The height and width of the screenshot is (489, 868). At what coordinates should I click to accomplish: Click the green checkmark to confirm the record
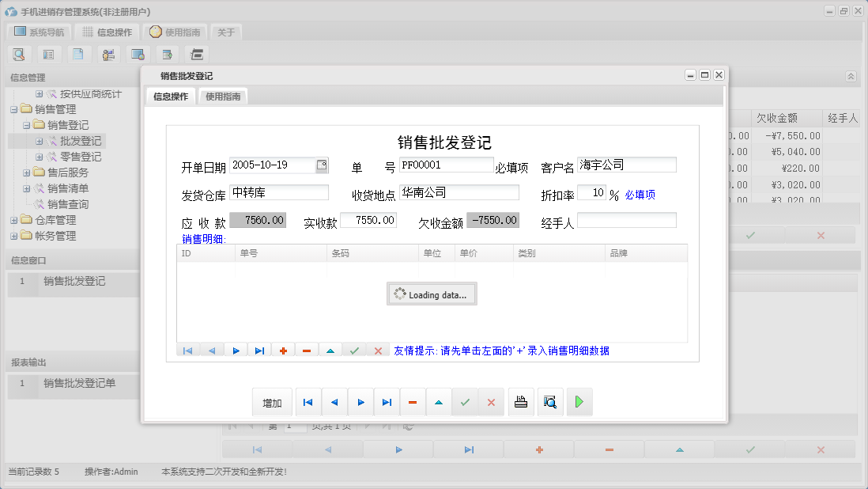[x=465, y=402]
